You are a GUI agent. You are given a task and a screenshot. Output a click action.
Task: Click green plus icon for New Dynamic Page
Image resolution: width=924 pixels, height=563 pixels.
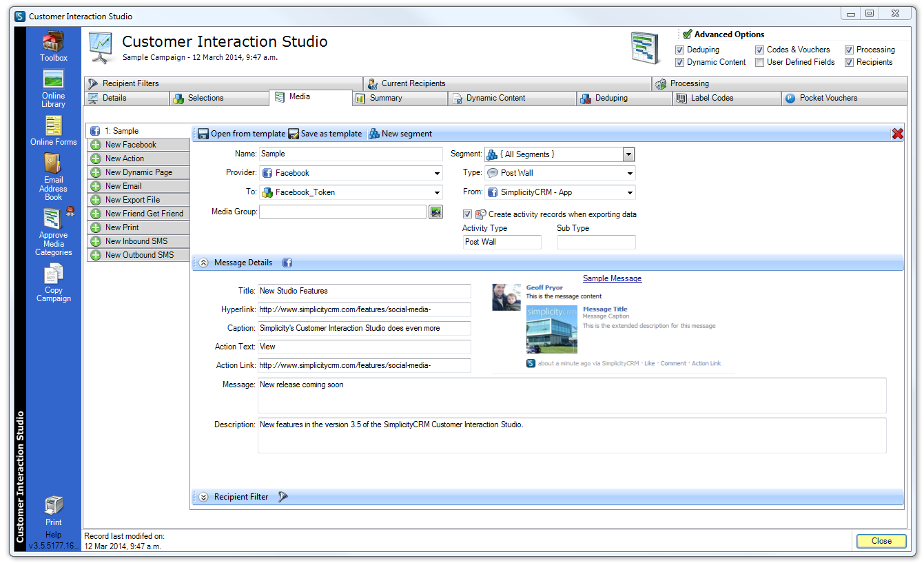click(96, 172)
